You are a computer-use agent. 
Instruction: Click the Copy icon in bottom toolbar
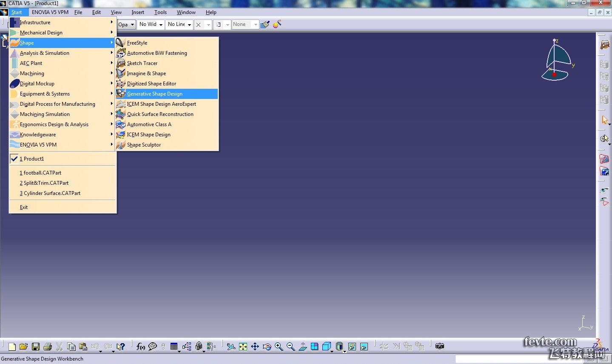pyautogui.click(x=71, y=347)
